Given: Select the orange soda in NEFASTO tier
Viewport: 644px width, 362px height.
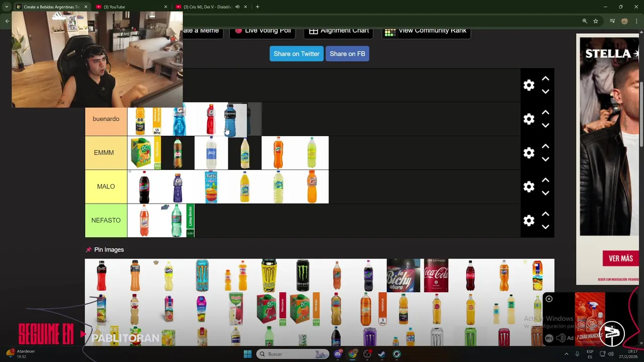Looking at the screenshot, I should click(144, 220).
